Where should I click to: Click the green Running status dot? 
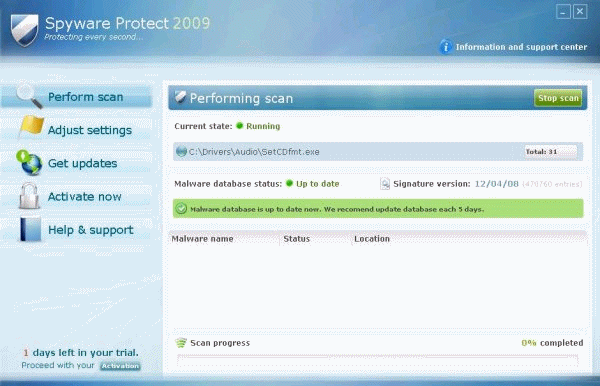[x=240, y=126]
